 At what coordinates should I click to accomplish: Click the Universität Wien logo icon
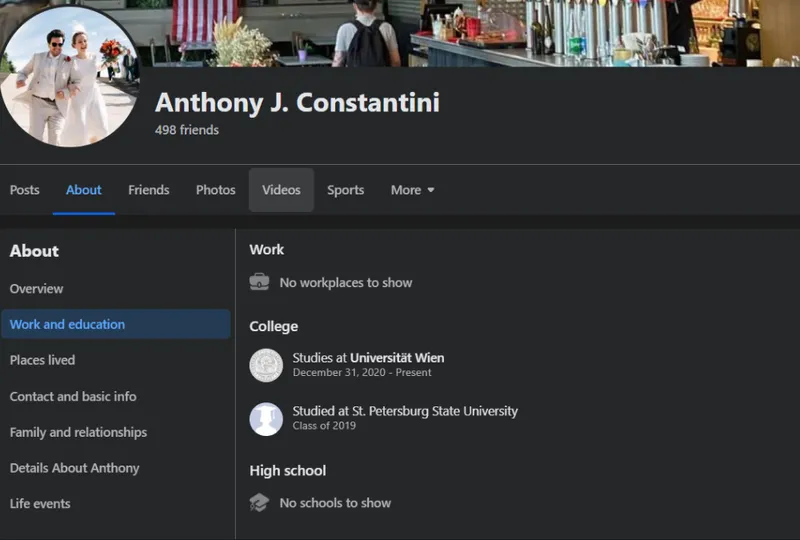pos(266,365)
